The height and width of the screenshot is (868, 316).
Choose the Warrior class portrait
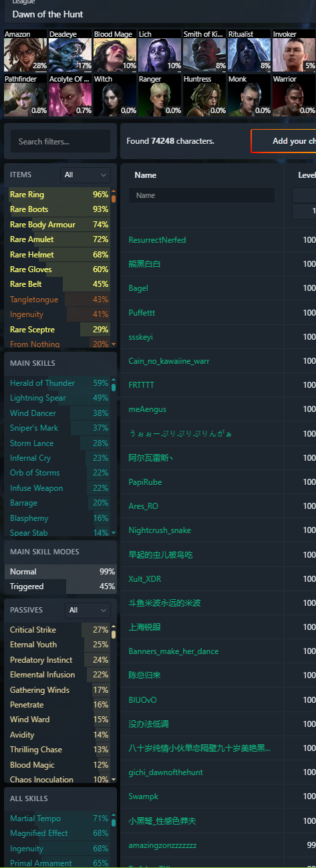(294, 95)
